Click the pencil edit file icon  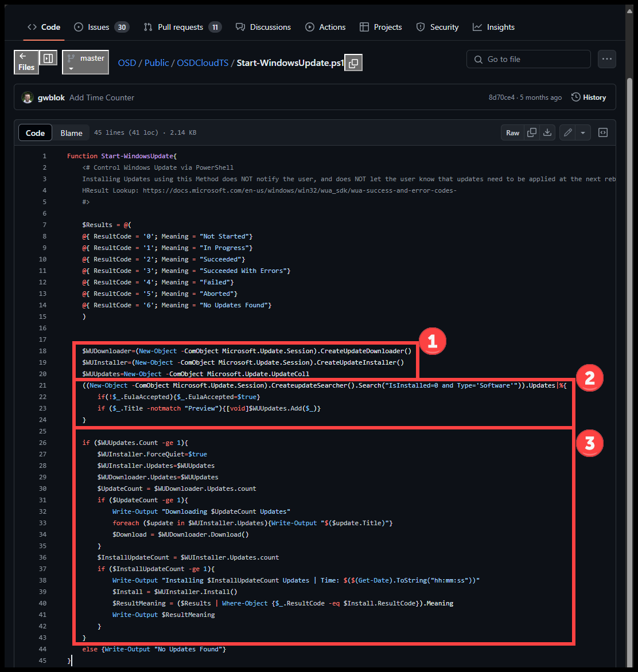pyautogui.click(x=567, y=132)
